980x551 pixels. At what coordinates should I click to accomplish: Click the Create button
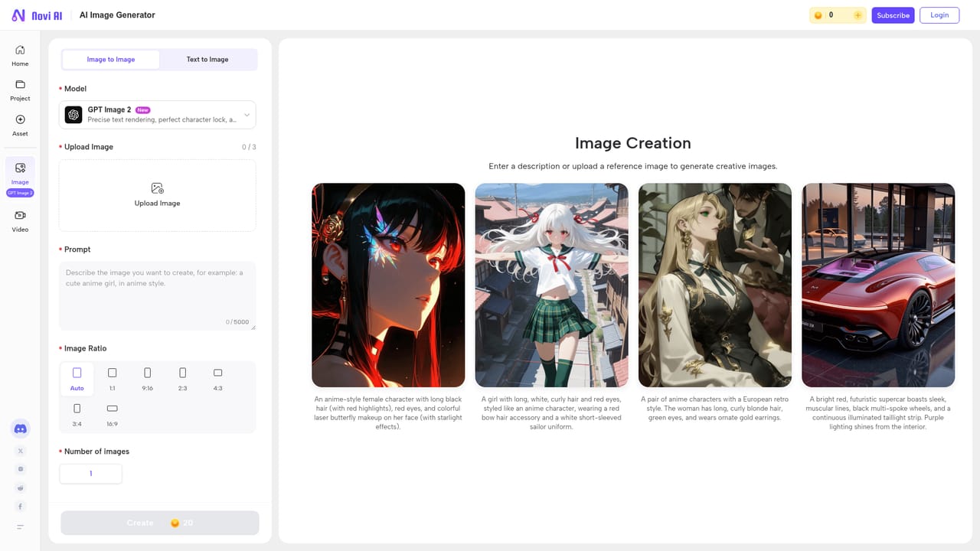(160, 523)
